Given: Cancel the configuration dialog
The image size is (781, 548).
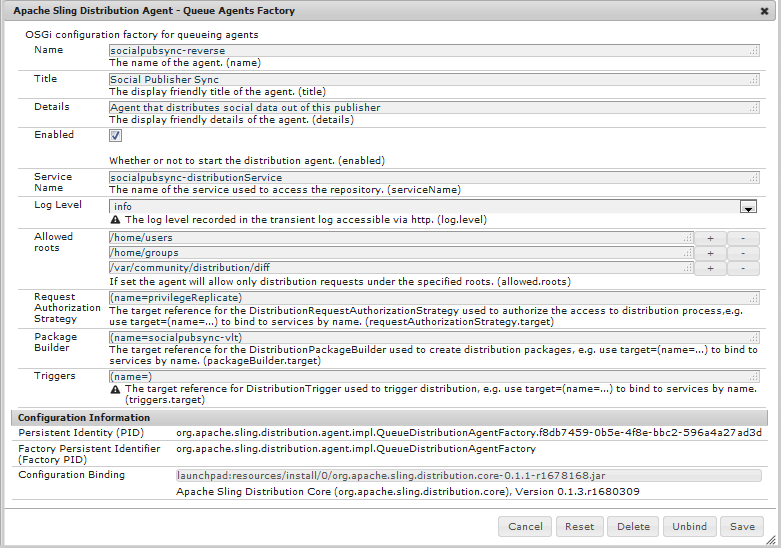Looking at the screenshot, I should [525, 527].
